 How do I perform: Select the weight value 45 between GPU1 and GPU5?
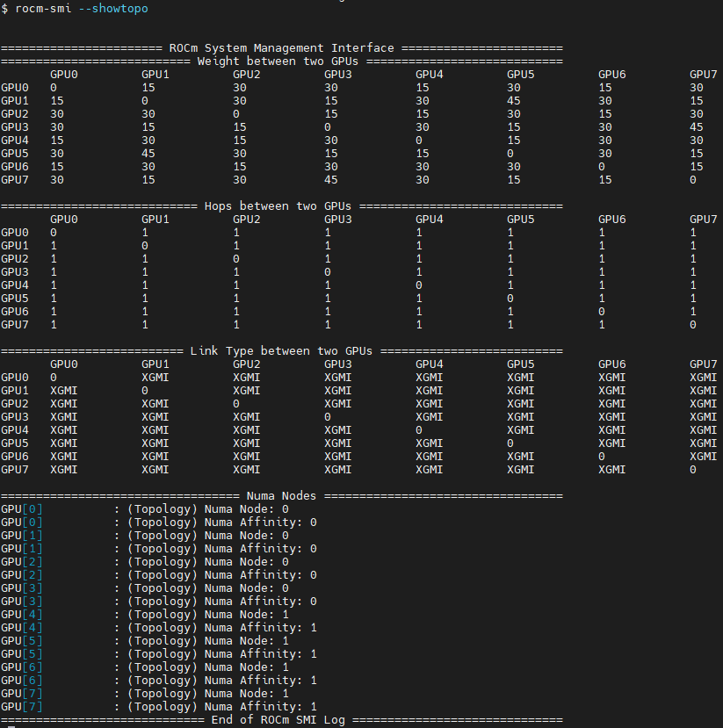513,101
